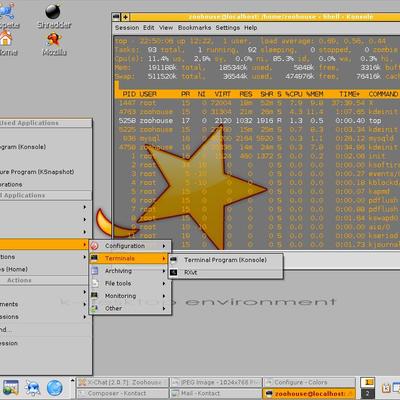
Task: Click the Archiving menu icon
Action: tap(95, 271)
